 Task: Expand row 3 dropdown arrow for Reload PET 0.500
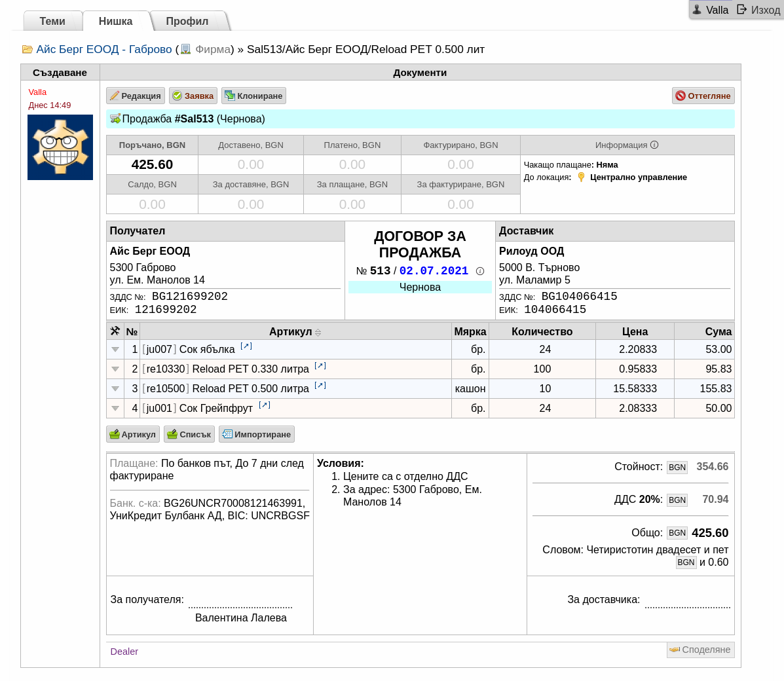point(115,388)
